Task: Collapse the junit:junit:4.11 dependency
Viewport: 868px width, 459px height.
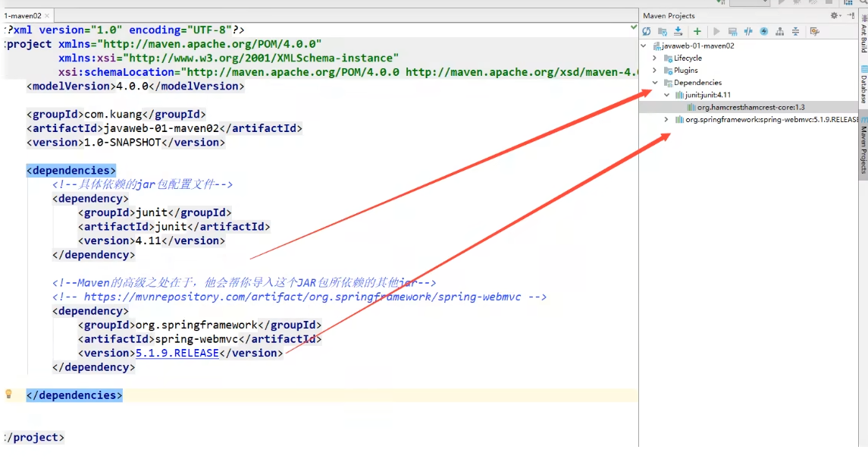Action: click(667, 95)
